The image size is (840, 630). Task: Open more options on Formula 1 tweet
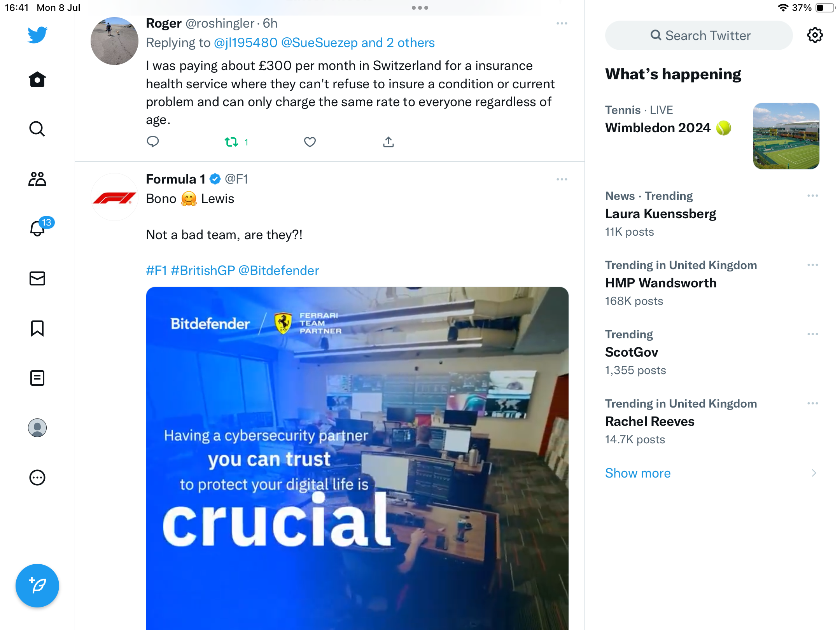click(562, 179)
